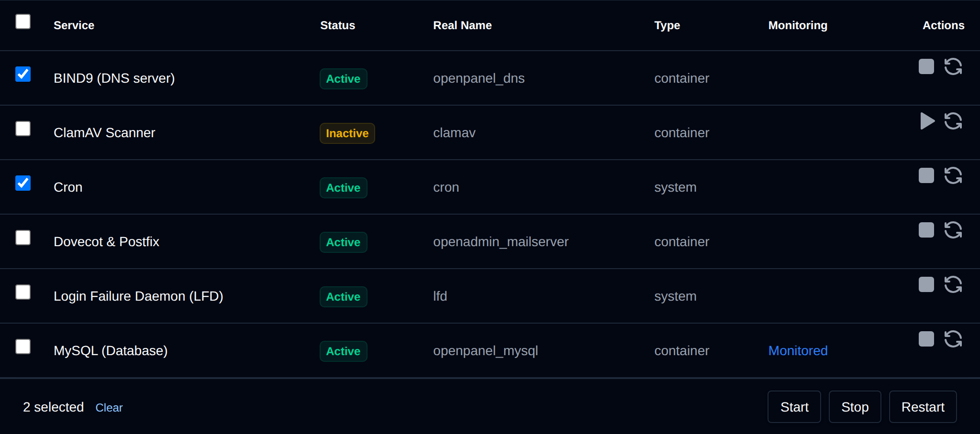Click the bulk Stop button

(x=855, y=407)
